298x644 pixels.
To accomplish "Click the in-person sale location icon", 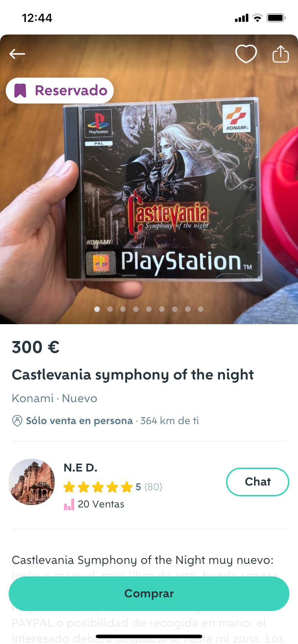I will point(17,421).
